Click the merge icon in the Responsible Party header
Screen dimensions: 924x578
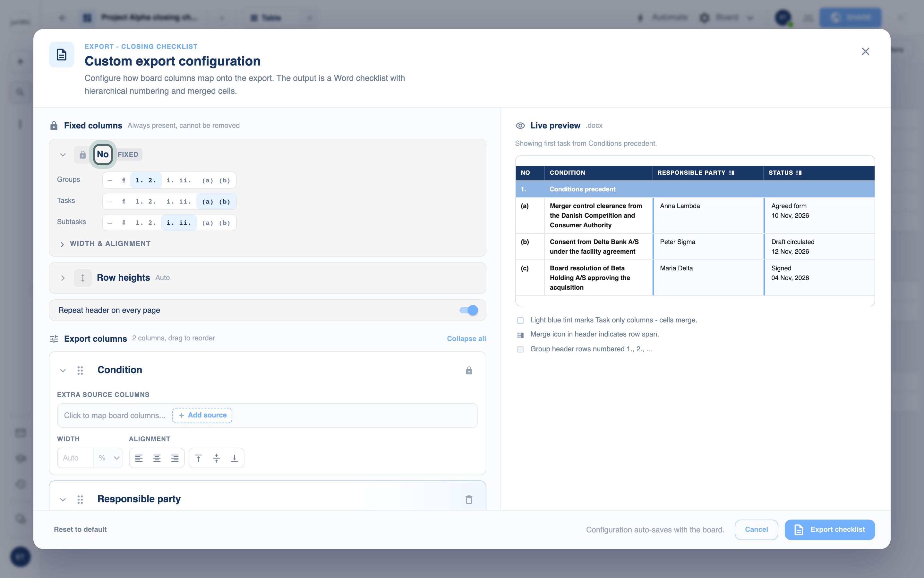732,173
